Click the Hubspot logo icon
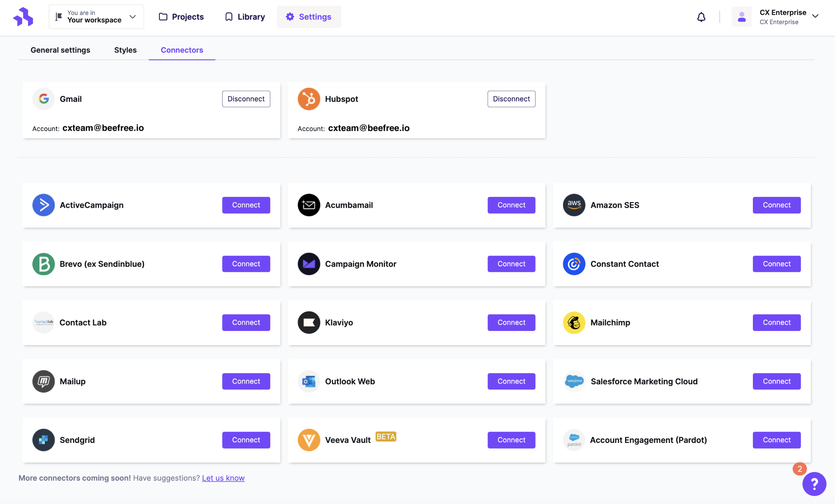 [x=309, y=99]
